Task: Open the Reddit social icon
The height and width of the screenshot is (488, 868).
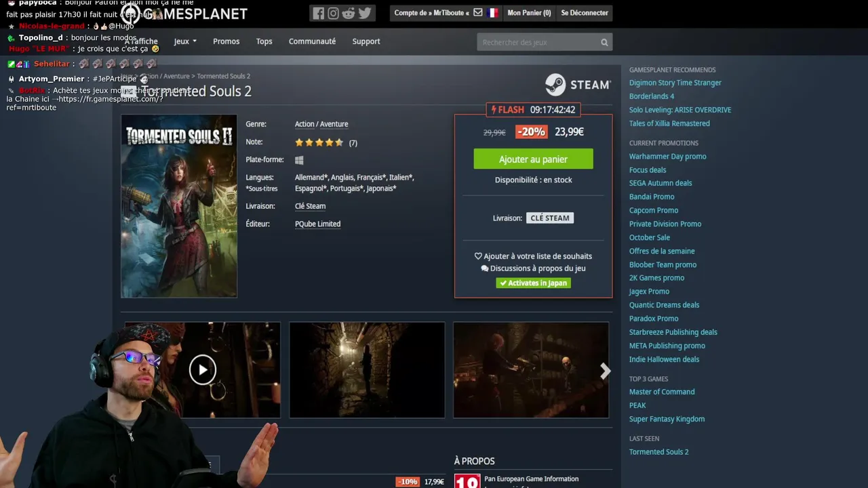Action: [349, 13]
